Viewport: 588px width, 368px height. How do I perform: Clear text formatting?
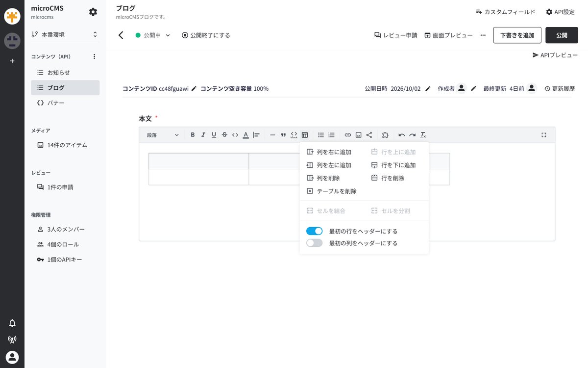tap(423, 135)
